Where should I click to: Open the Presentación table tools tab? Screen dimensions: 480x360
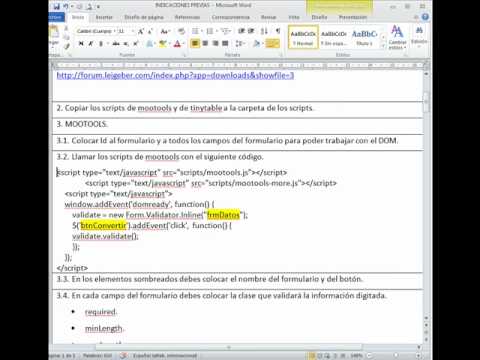(x=353, y=17)
